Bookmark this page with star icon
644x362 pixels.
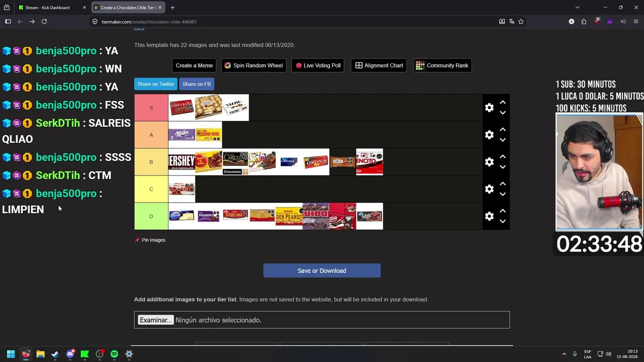click(x=521, y=22)
